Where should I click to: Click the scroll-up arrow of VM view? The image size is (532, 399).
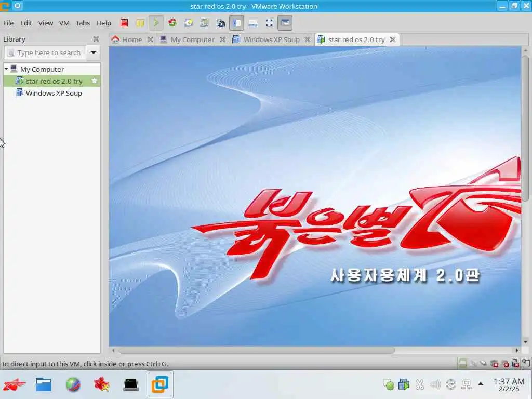pos(525,50)
